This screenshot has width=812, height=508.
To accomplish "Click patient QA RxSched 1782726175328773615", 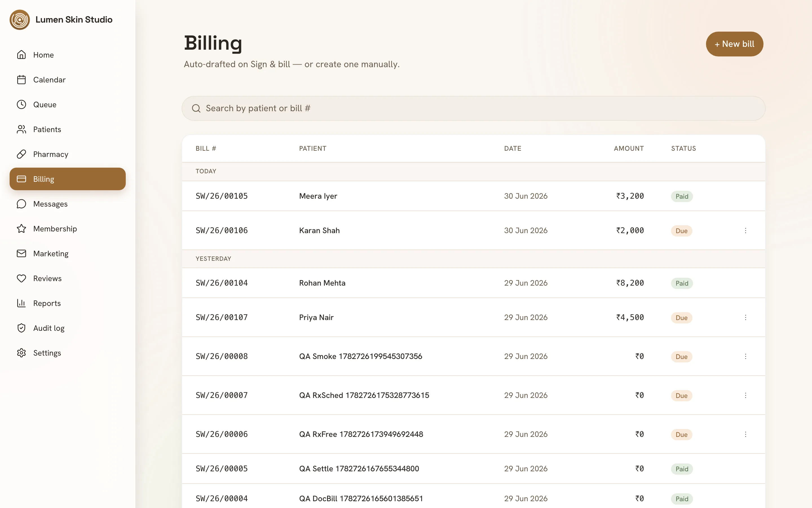I will tap(364, 395).
